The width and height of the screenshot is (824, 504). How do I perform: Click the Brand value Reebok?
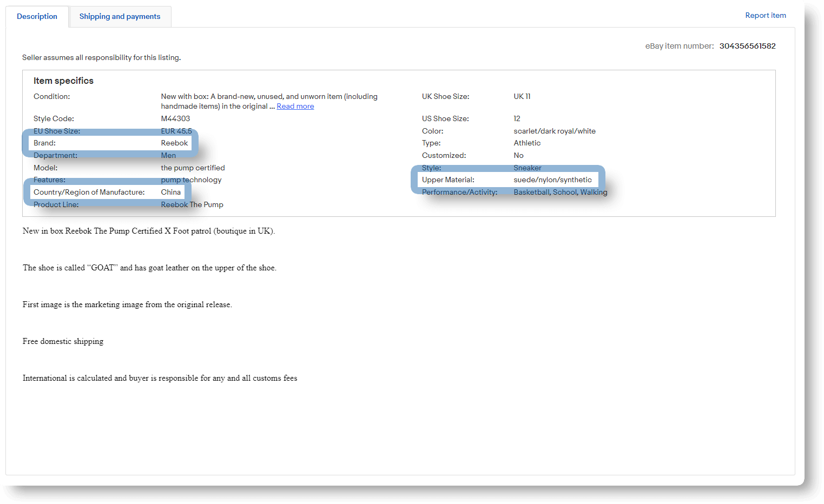pyautogui.click(x=174, y=143)
